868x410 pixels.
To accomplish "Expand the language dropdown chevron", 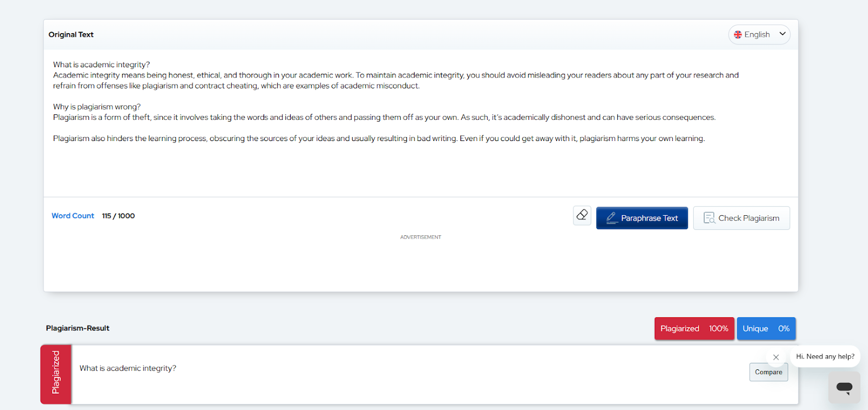I will click(782, 34).
